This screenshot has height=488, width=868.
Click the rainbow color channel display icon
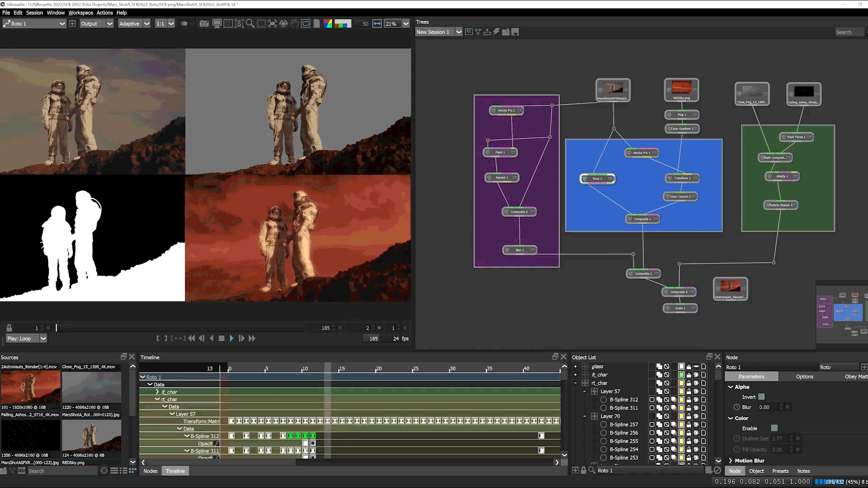pos(328,23)
